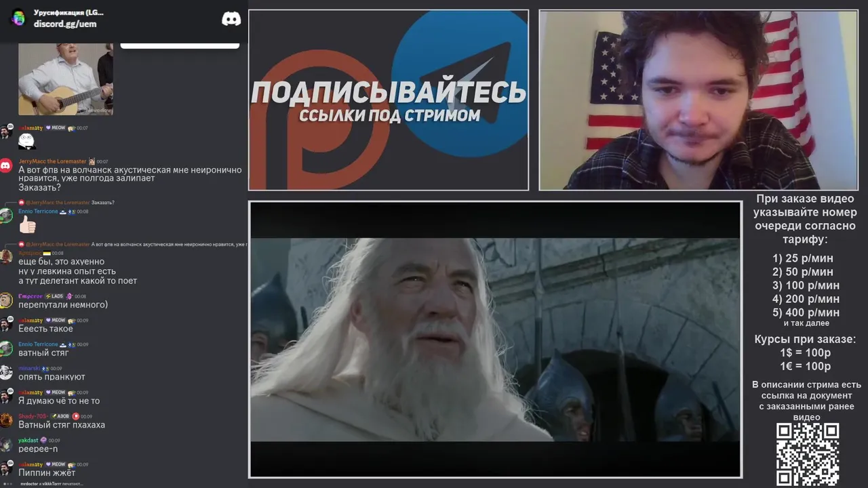Viewport: 868px width, 488px height.
Task: Open the Урусификация server avatar icon
Action: click(x=18, y=18)
